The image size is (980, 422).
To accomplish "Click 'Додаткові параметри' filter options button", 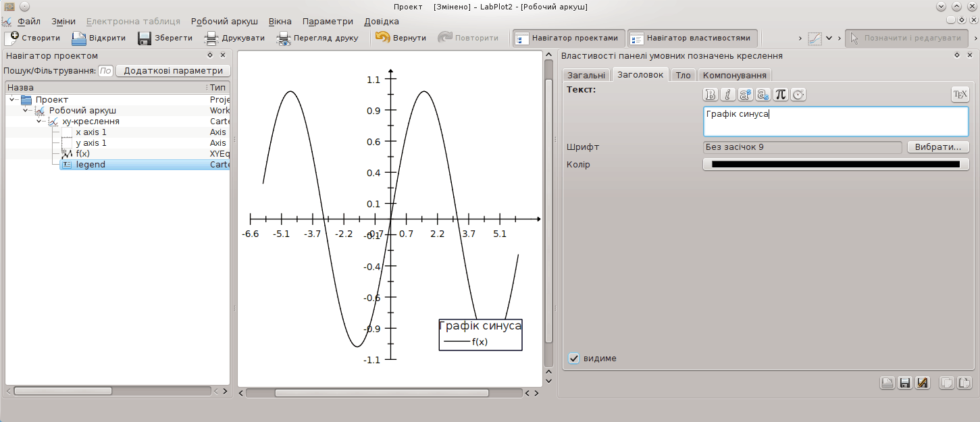I will 173,71.
